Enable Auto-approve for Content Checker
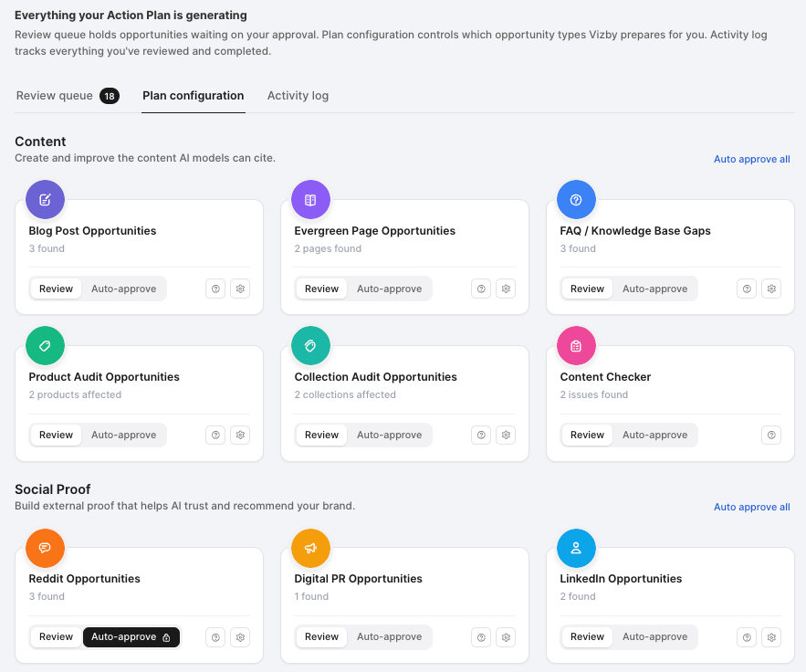 (654, 435)
